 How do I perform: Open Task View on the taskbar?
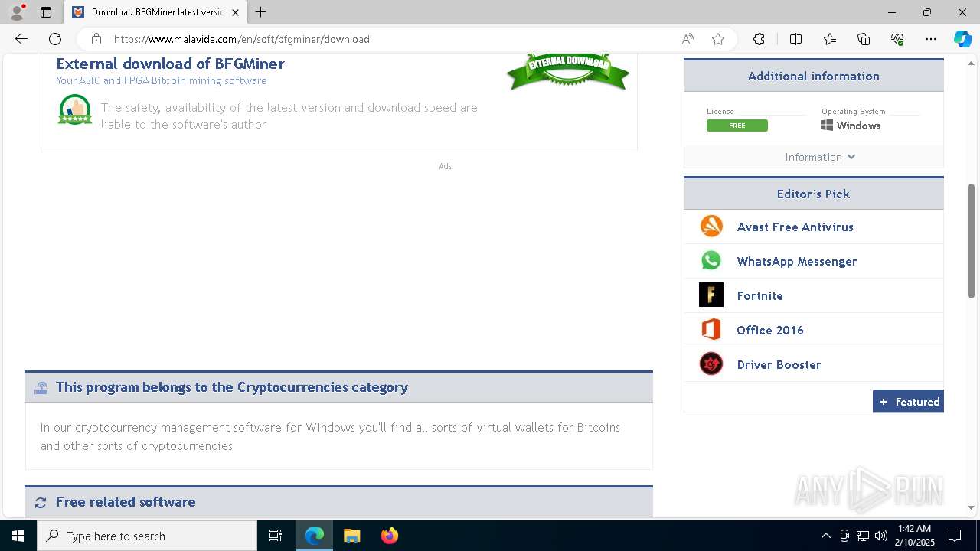coord(276,536)
